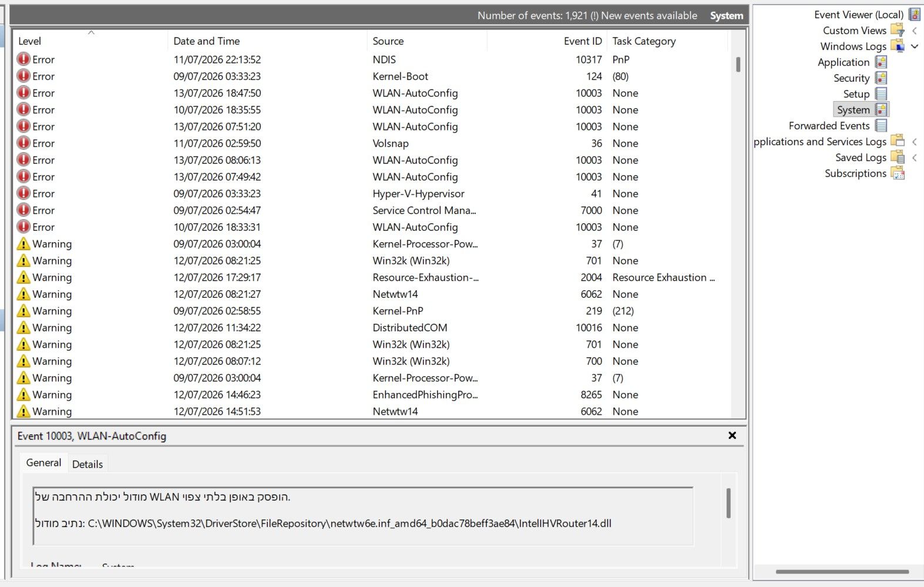924x587 pixels.
Task: Click the error icon on the NDIS row
Action: 23,59
